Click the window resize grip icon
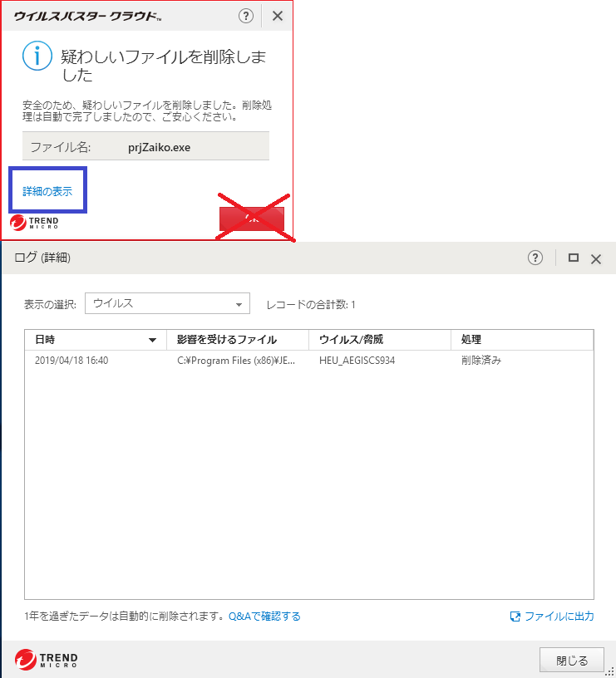The width and height of the screenshot is (616, 678). tap(609, 672)
